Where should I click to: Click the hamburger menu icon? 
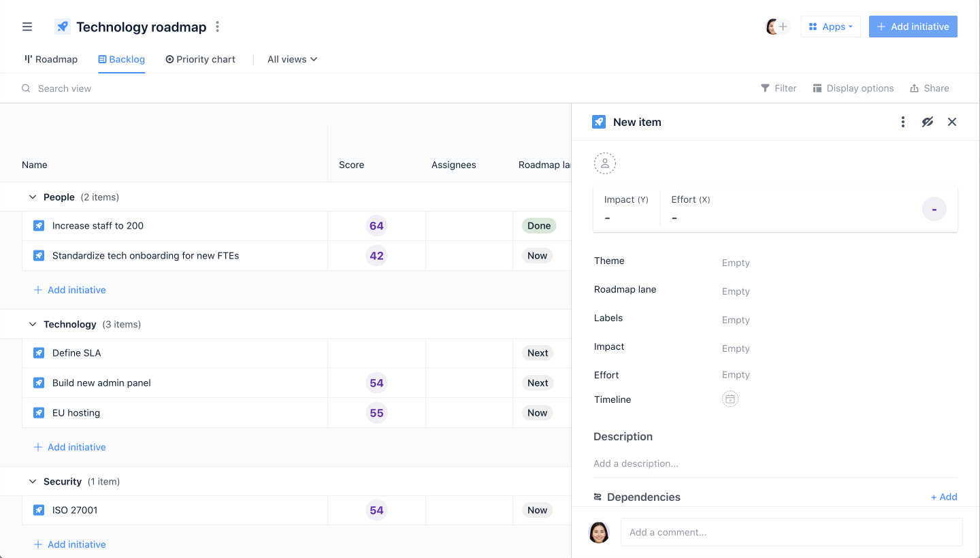(27, 27)
